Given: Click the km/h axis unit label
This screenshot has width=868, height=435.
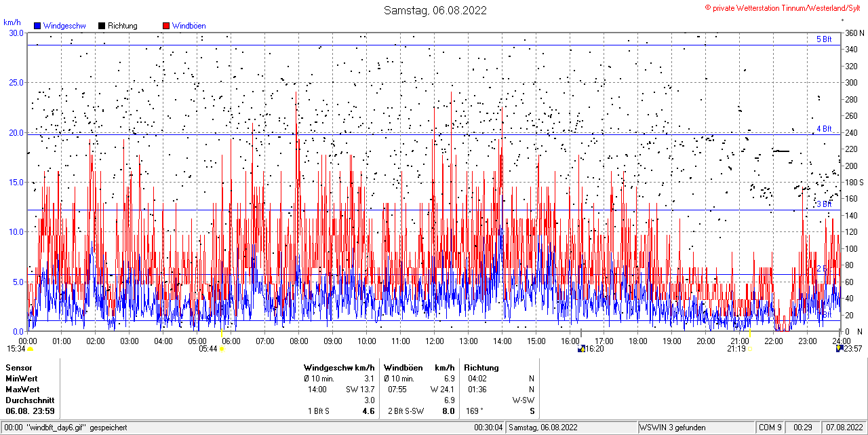Looking at the screenshot, I should click(x=12, y=22).
